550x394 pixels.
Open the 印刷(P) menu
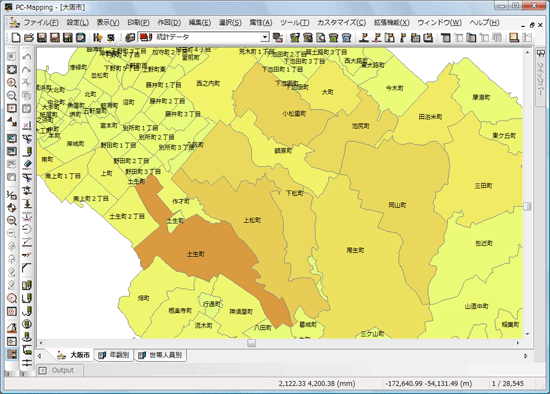[x=138, y=23]
